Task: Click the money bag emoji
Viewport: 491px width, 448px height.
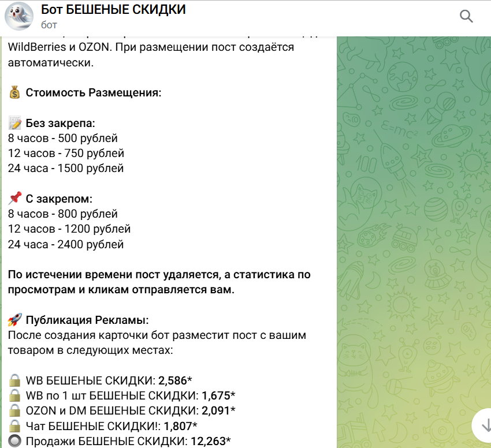Action: coord(15,93)
